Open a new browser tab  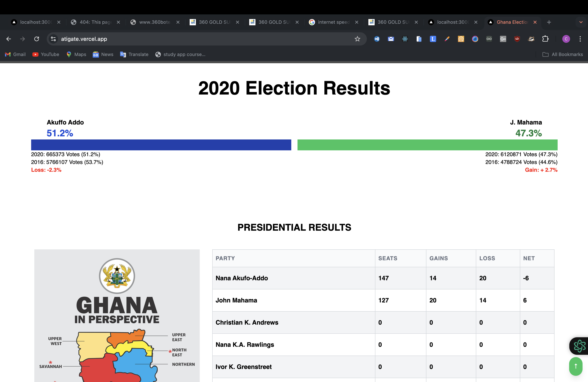pyautogui.click(x=549, y=22)
